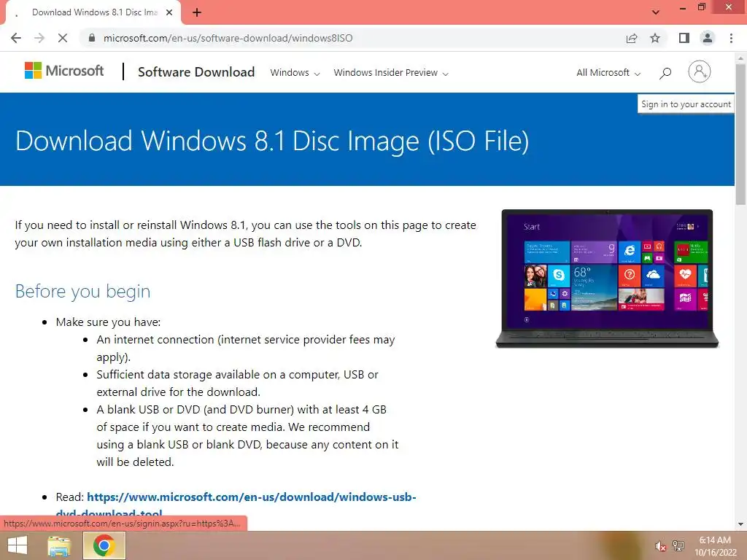The image size is (747, 560).
Task: Click the Windows 8.1 laptop image
Action: click(607, 279)
